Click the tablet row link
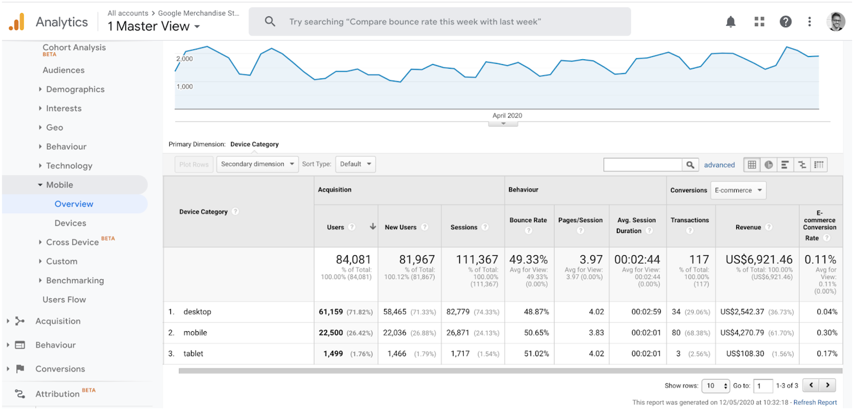 coord(193,354)
